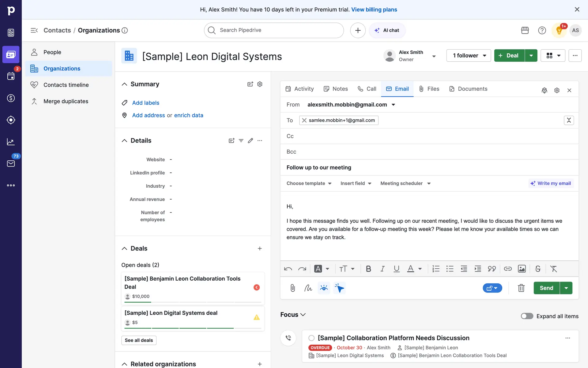Insert a signature in the email
The image size is (588, 368).
[308, 288]
